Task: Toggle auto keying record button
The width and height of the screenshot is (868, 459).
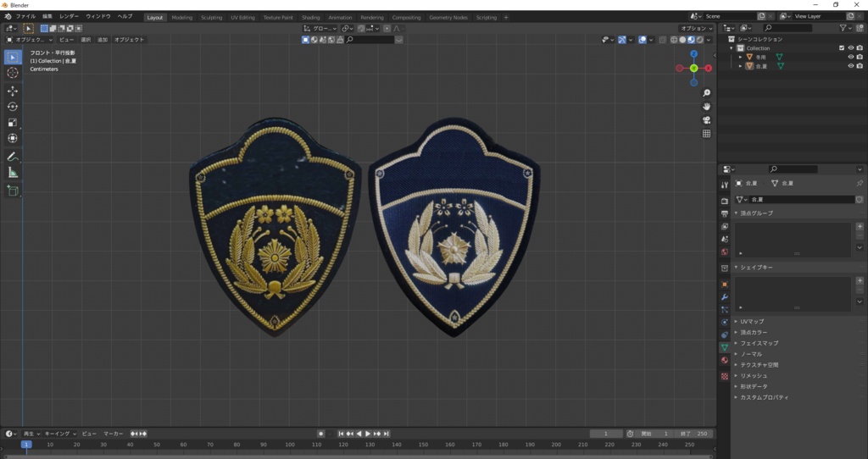Action: coord(320,434)
